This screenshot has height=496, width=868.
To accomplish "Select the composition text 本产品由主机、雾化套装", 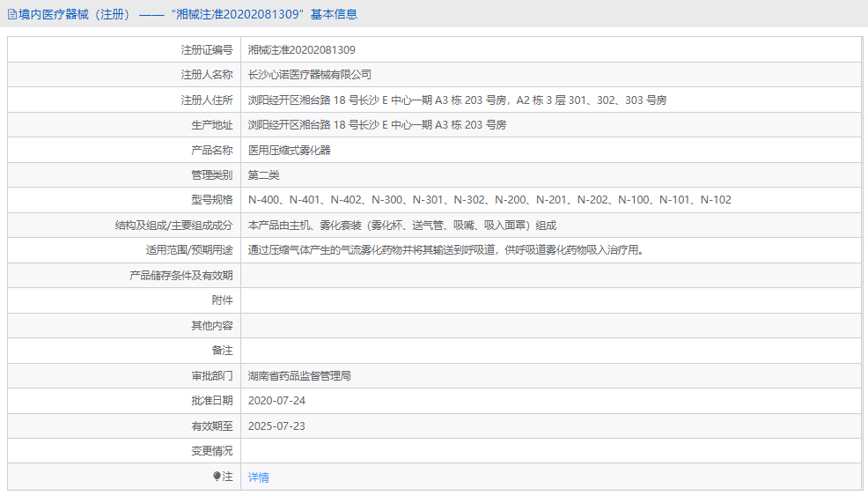I will (x=402, y=226).
